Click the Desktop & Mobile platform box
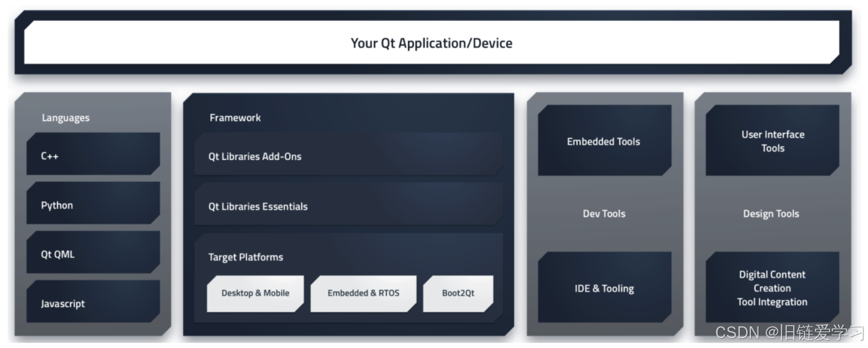 coord(255,294)
